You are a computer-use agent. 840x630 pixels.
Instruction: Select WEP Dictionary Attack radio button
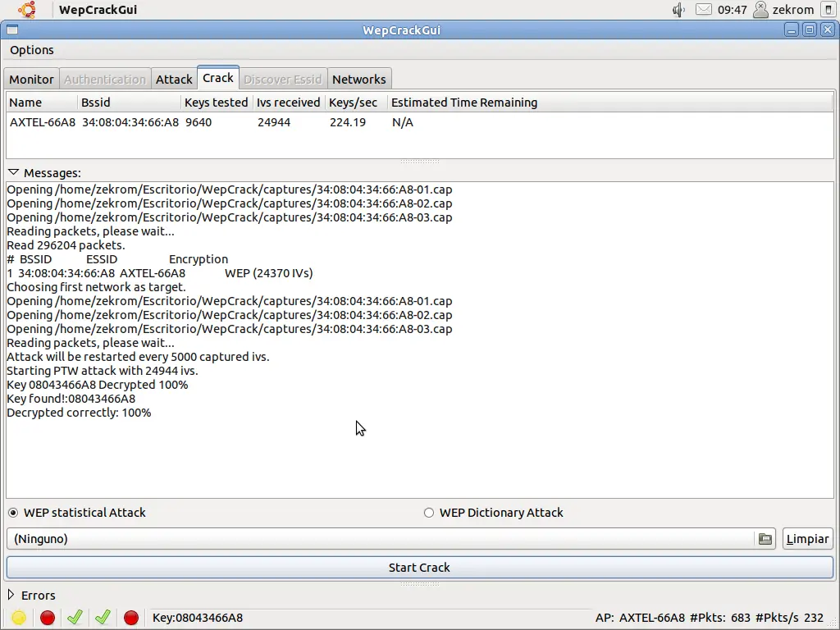point(428,513)
